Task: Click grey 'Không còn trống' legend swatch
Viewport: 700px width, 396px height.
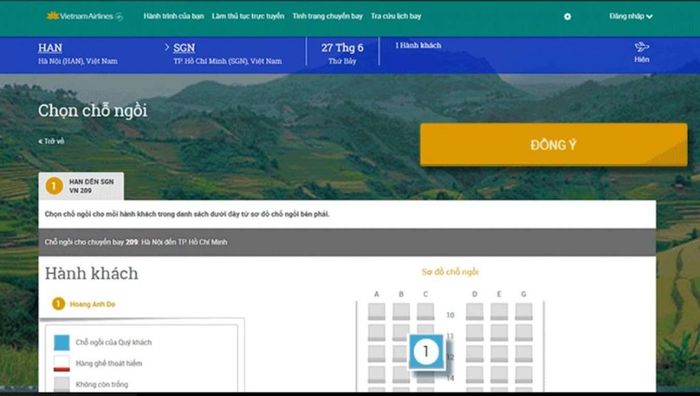Action: coord(62,384)
